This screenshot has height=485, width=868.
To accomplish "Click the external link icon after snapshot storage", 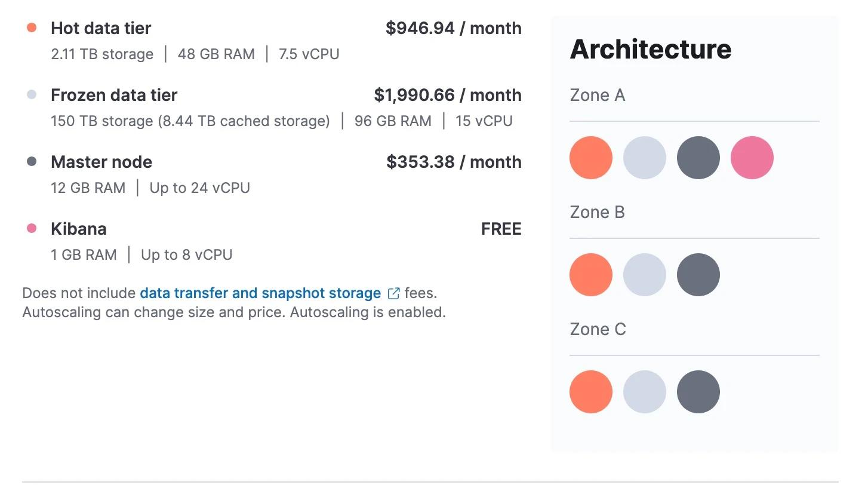I will point(393,293).
